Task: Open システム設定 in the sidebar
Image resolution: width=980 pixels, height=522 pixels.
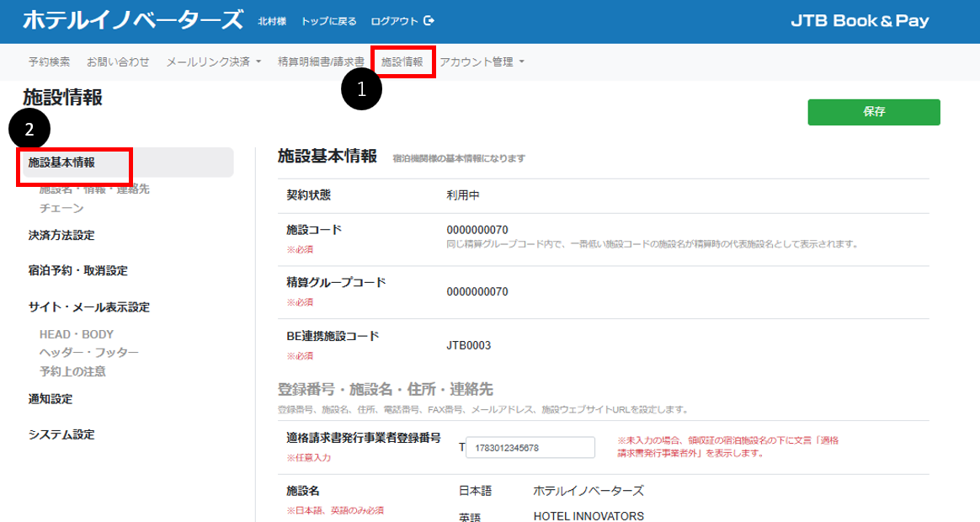Action: (x=61, y=434)
